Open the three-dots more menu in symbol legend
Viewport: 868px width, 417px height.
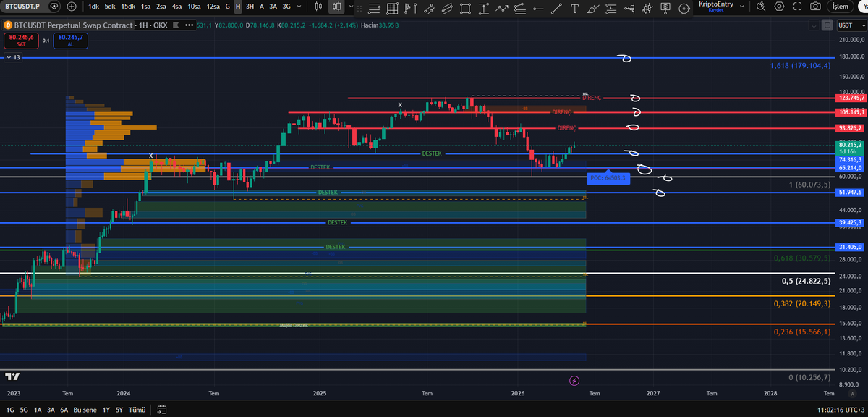(x=190, y=25)
